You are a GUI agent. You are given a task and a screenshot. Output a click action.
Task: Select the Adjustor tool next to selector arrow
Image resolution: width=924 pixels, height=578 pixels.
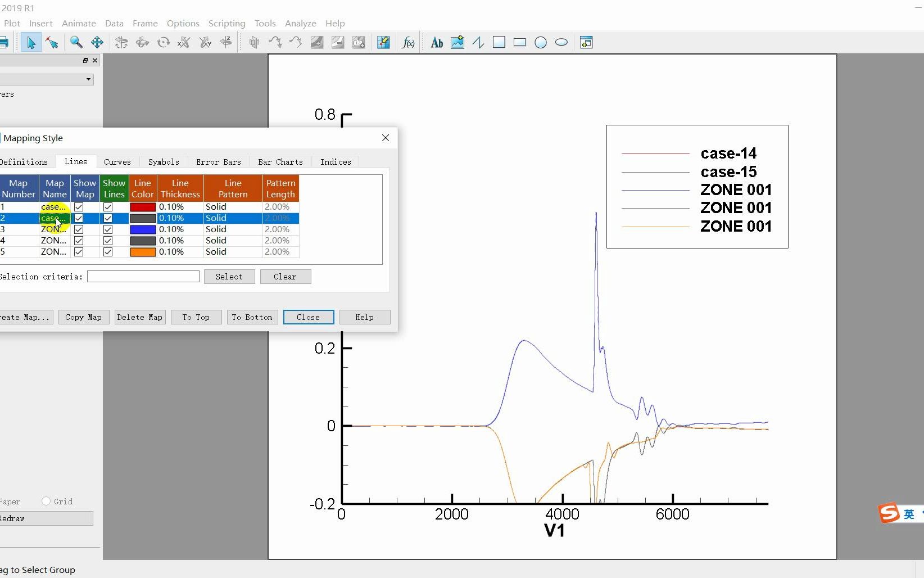52,42
